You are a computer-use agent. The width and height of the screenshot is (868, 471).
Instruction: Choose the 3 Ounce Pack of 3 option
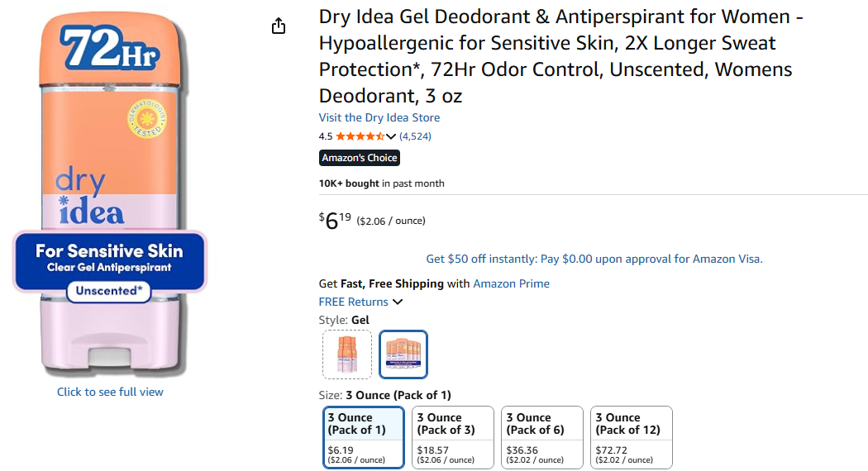point(453,438)
